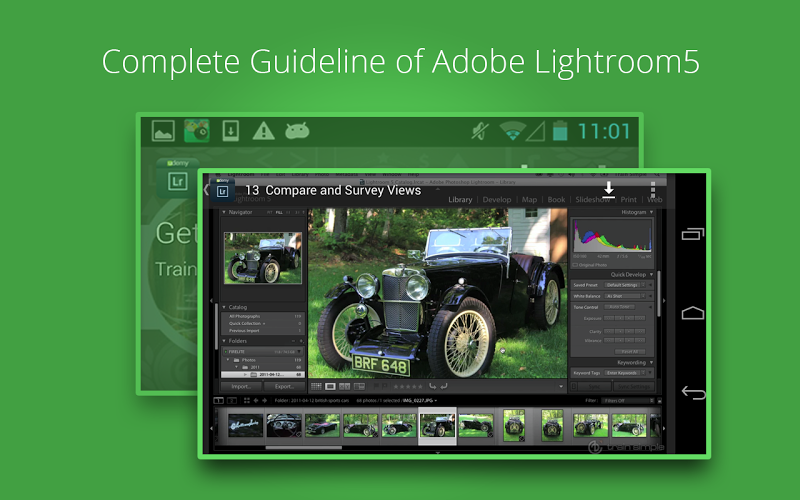Click the Sync button

pos(594,387)
